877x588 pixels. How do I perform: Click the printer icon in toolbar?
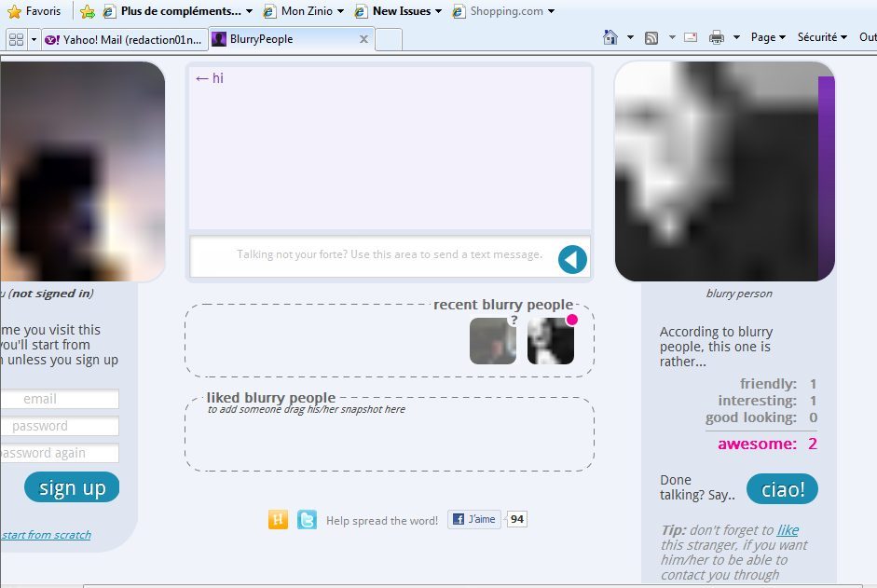click(717, 37)
